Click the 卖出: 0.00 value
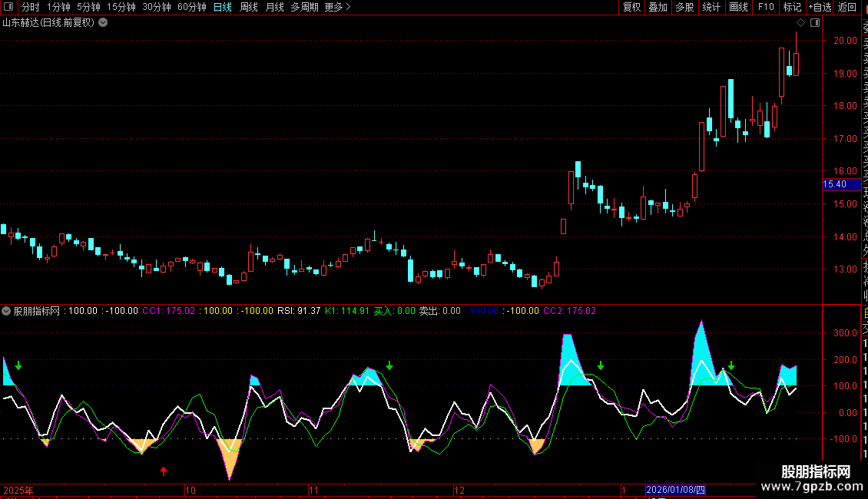Screen dimensions: 868x499 click(x=439, y=311)
